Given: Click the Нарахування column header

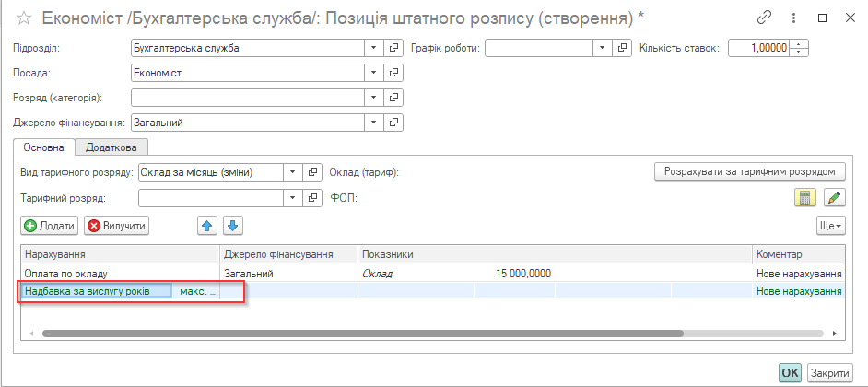Looking at the screenshot, I should pyautogui.click(x=121, y=254).
